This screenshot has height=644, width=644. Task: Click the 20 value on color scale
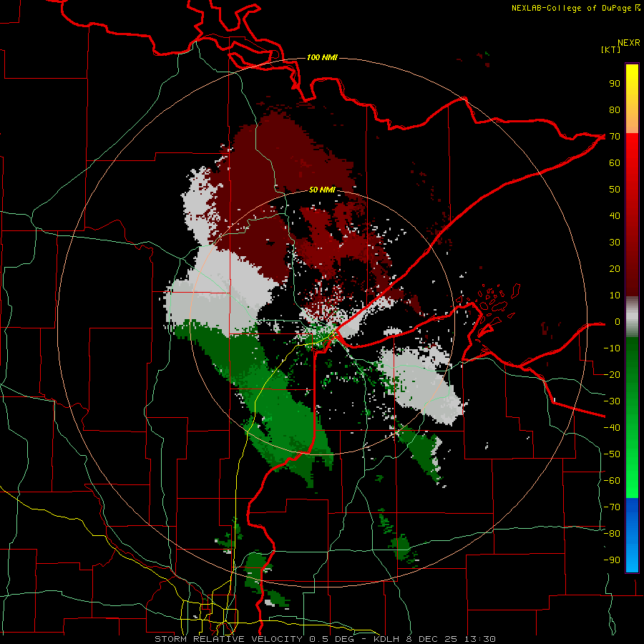pos(615,268)
